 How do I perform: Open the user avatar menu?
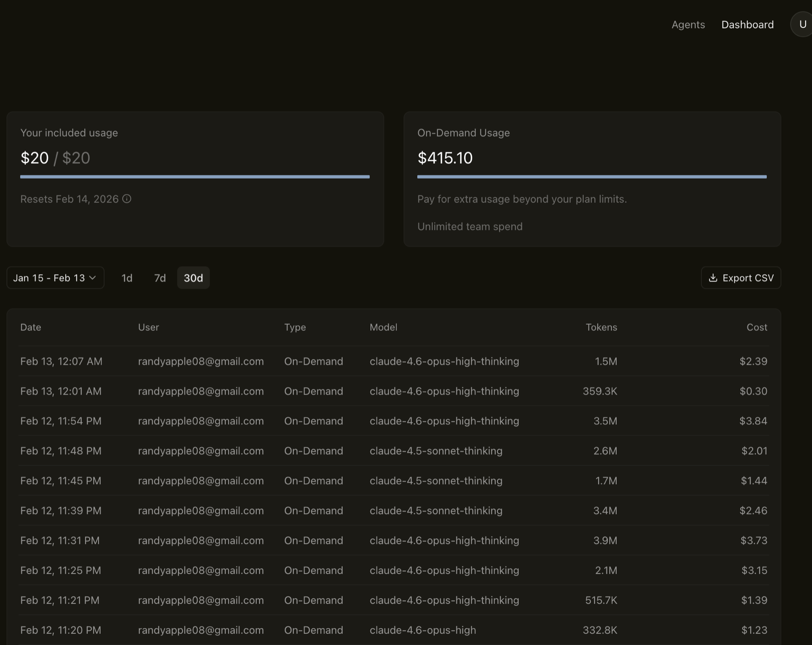coord(802,25)
